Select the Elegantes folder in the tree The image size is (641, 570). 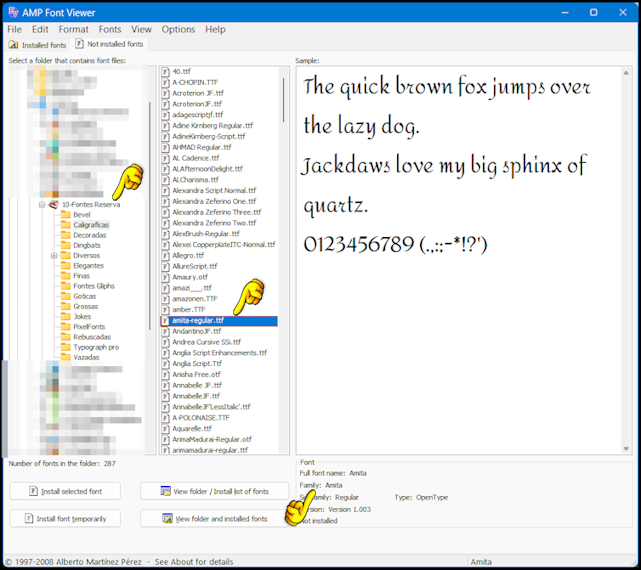88,266
